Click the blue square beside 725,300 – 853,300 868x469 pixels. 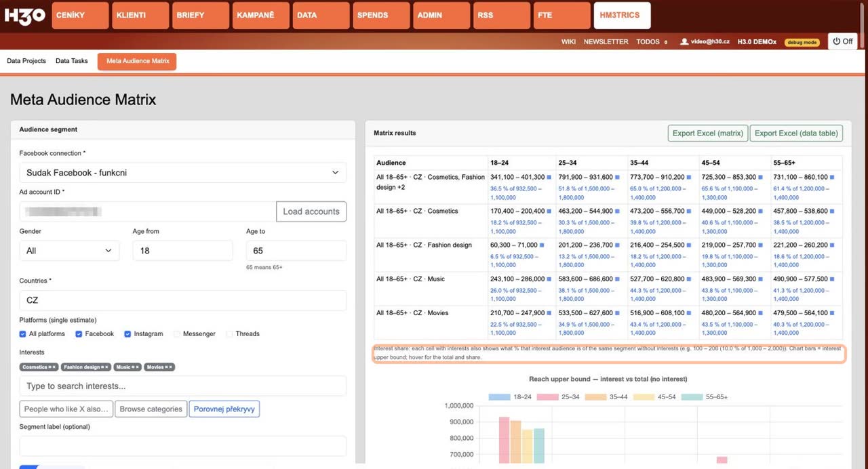760,178
